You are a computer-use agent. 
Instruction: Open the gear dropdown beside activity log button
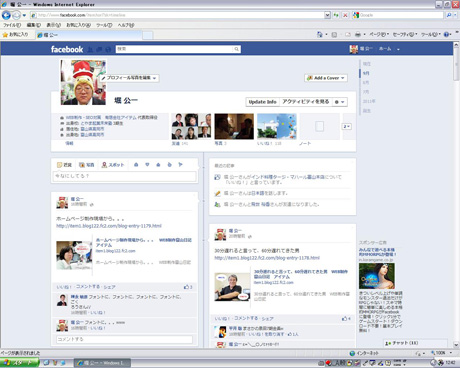[x=339, y=102]
